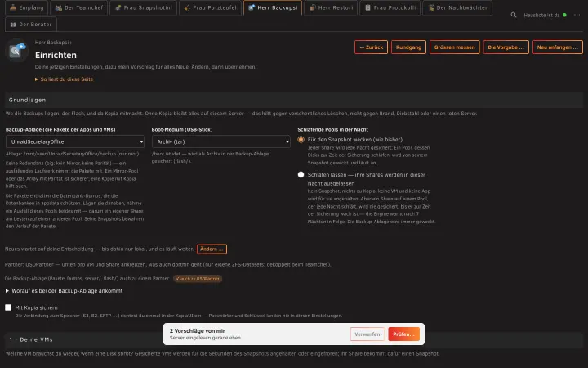Image resolution: width=588 pixels, height=368 pixels.
Task: Click the Ablage path text under Backup-Ablage
Action: (72, 154)
